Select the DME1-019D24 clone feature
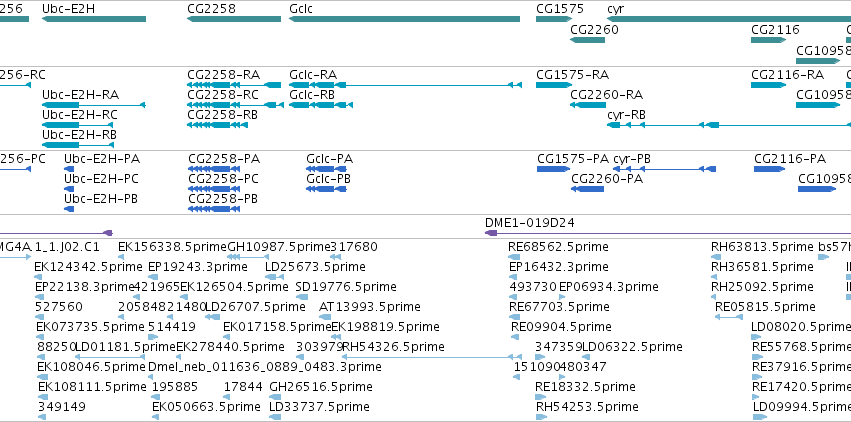 (x=668, y=233)
